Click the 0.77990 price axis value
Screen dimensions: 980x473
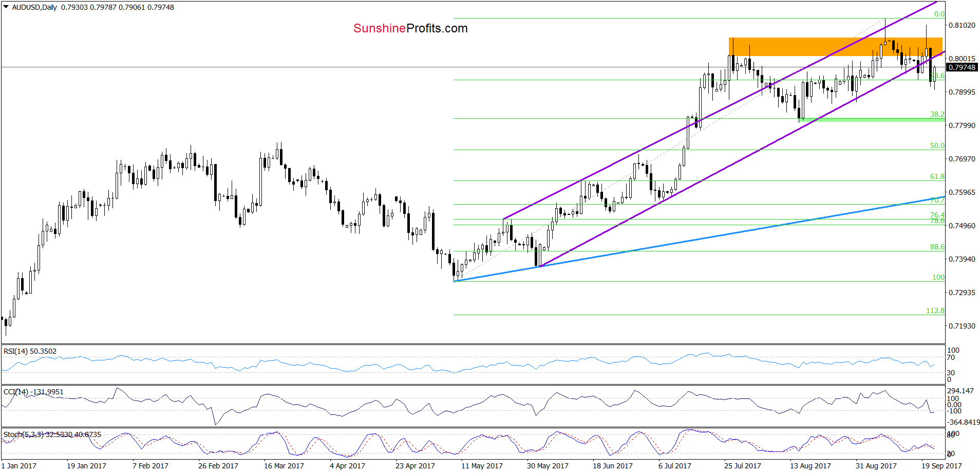962,125
